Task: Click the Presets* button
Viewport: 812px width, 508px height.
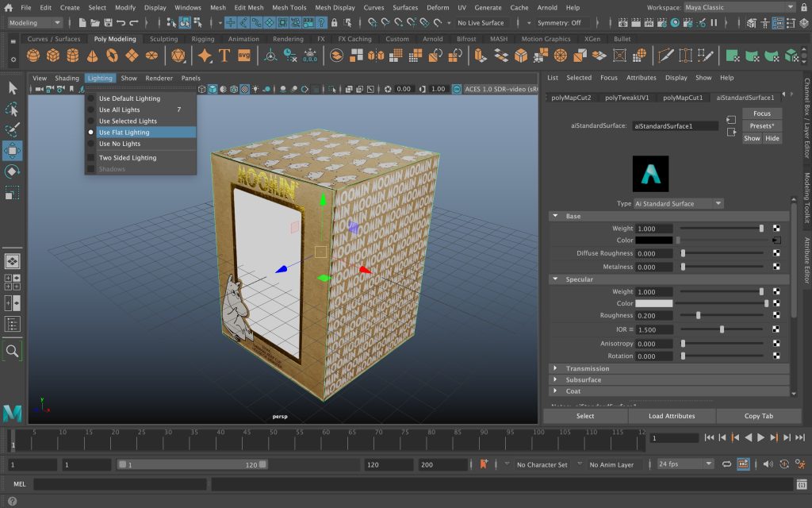Action: click(x=762, y=126)
